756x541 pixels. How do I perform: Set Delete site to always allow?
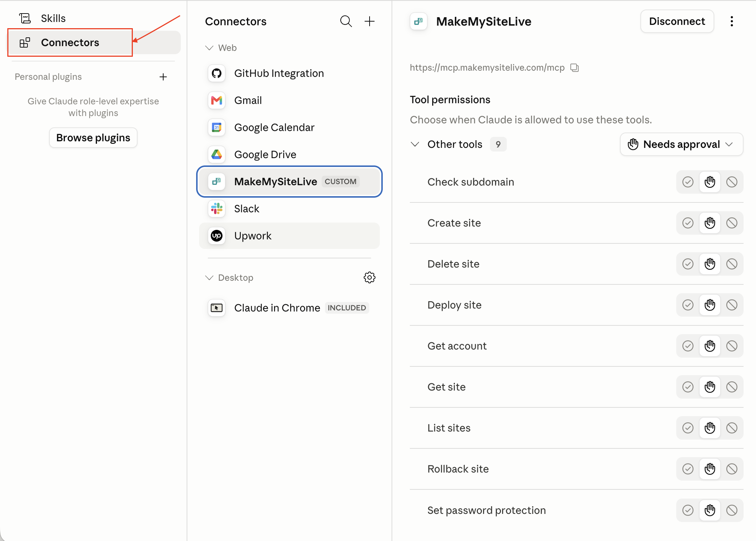(688, 264)
